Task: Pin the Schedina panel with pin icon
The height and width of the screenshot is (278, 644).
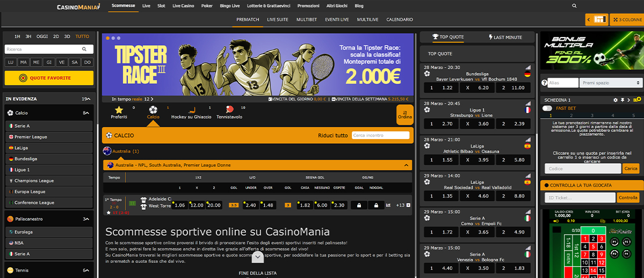Action: click(x=622, y=100)
